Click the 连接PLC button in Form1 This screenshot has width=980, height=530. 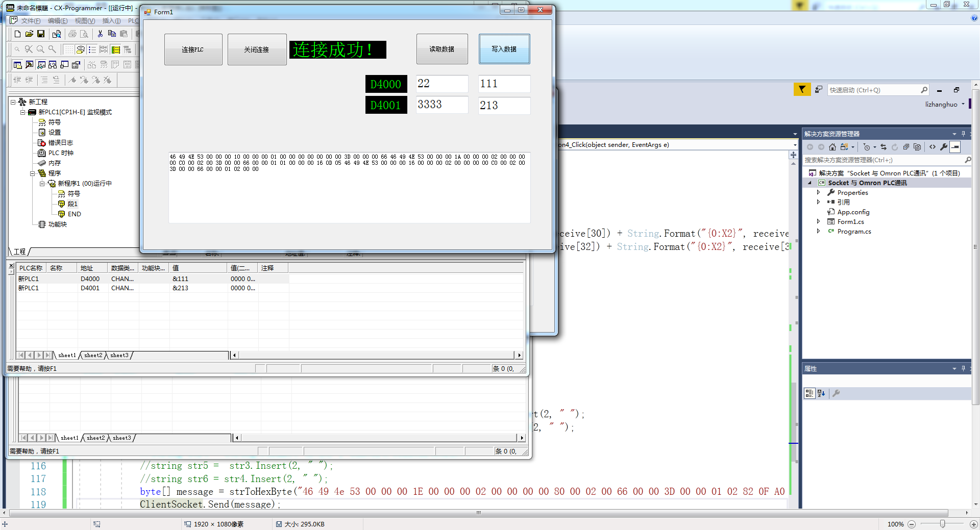[x=193, y=49]
